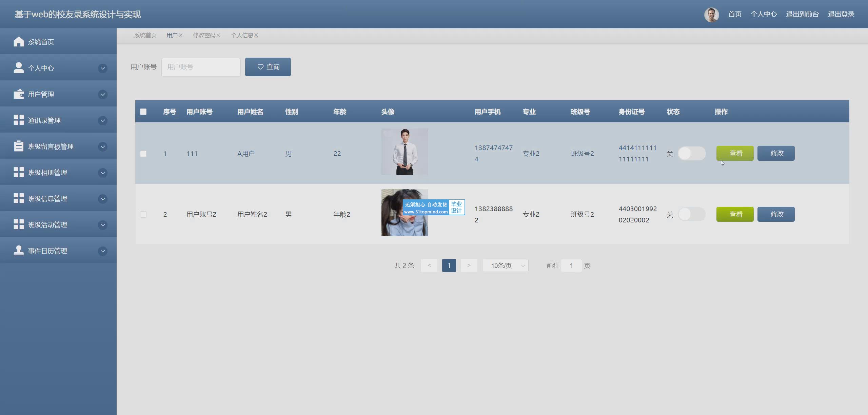Screen dimensions: 868x415
Task: Go to the next page arrow
Action: (469, 265)
